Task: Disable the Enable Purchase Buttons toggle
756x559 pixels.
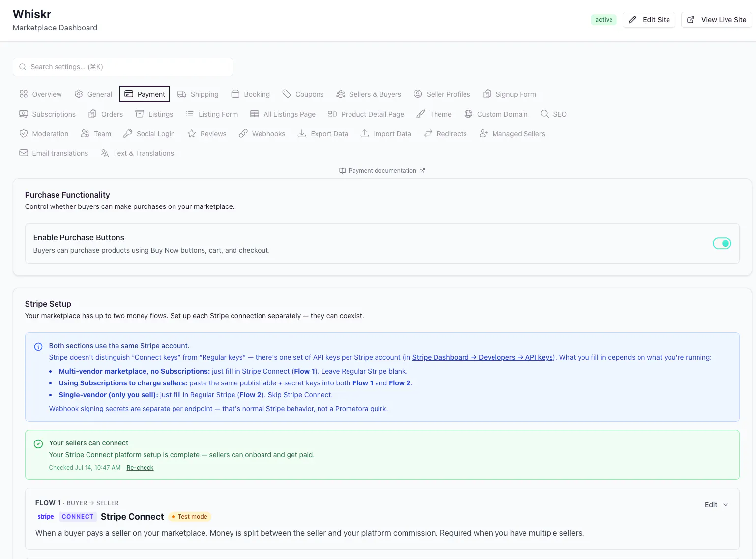Action: pos(722,243)
